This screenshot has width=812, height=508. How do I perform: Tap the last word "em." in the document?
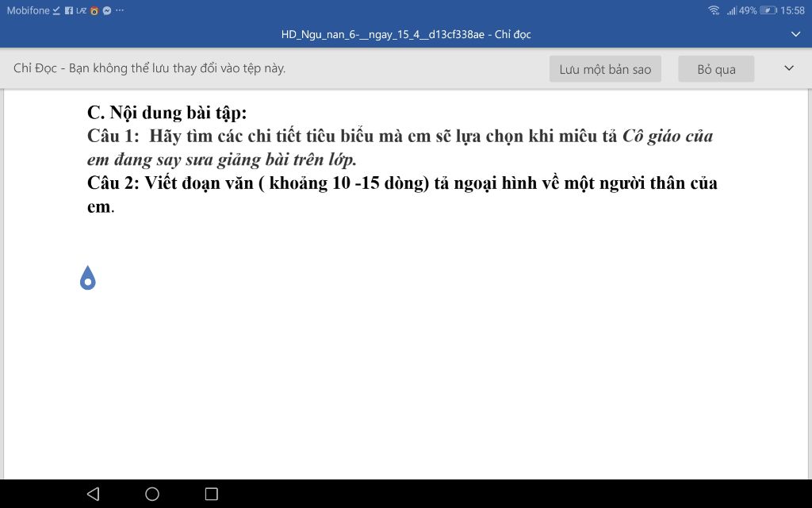(x=101, y=207)
